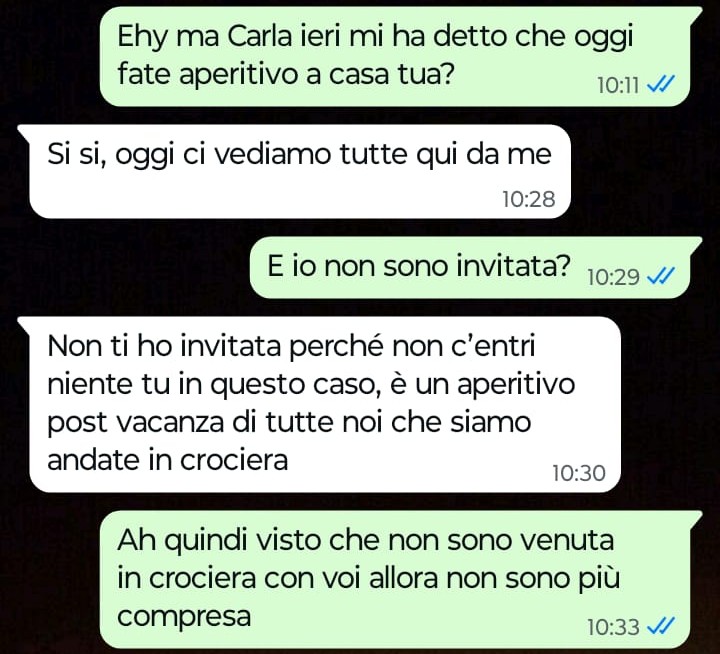Tap the word 'crociera' in the received message
This screenshot has height=654, width=720.
234,459
